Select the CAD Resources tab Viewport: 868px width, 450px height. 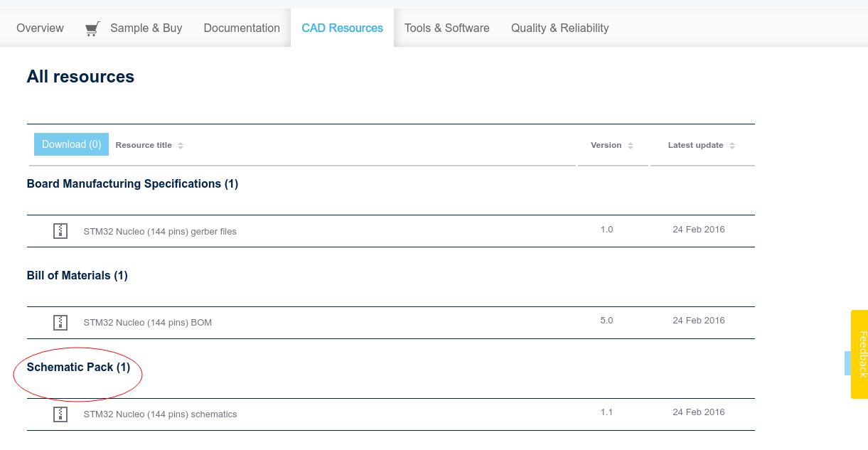tap(342, 28)
